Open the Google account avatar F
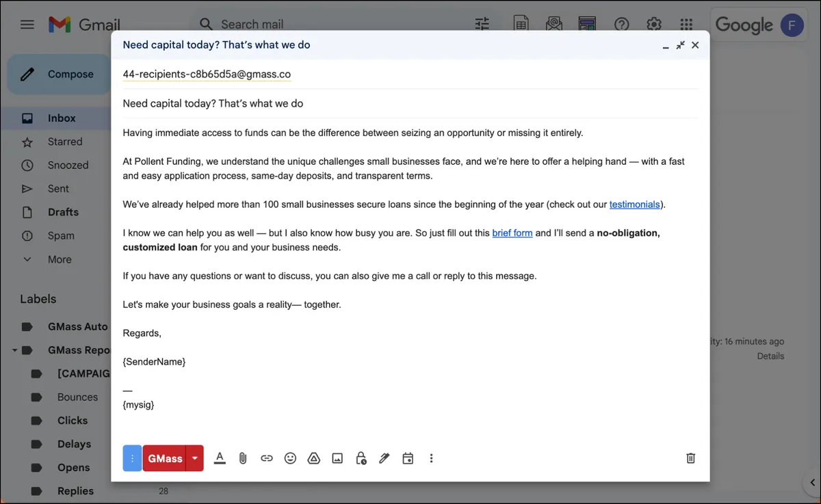Screen dimensions: 821x504 [792, 25]
